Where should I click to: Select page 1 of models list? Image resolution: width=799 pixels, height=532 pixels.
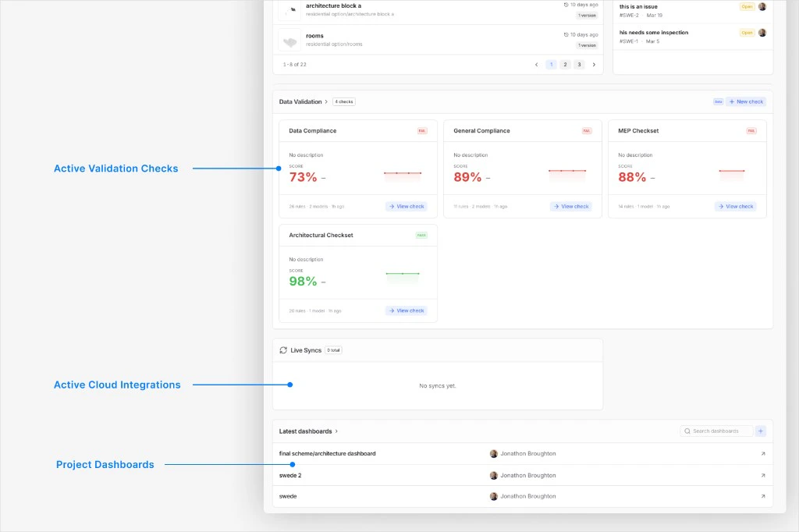click(551, 65)
